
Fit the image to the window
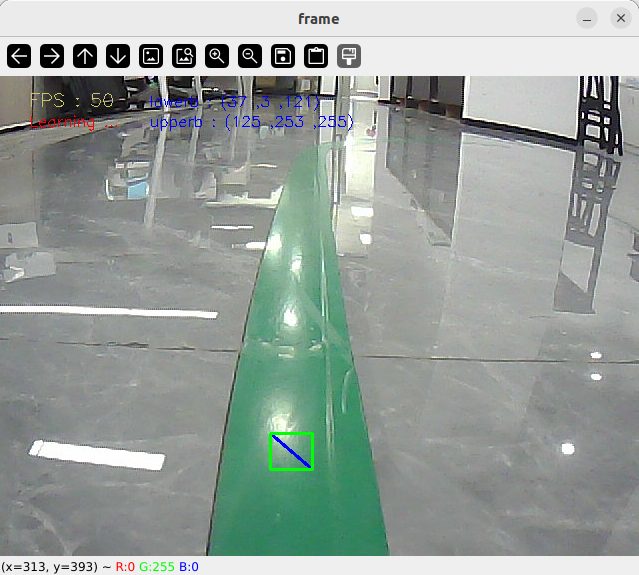click(x=184, y=56)
